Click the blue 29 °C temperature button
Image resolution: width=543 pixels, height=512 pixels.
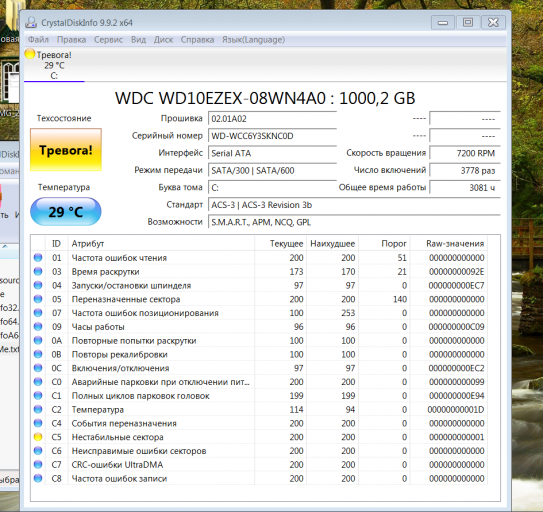tap(66, 212)
